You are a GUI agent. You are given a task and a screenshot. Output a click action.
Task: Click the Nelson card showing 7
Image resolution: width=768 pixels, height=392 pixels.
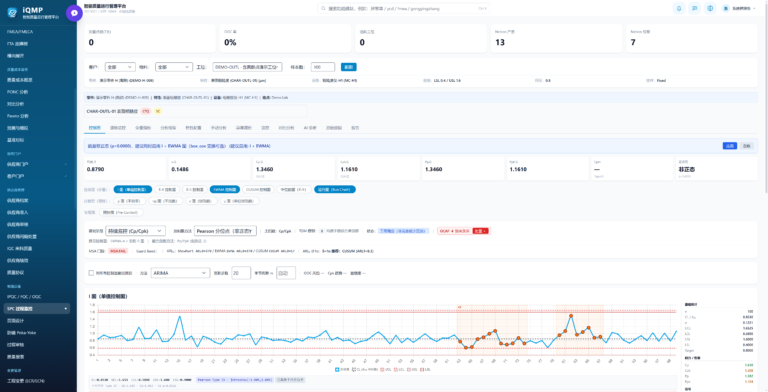click(x=692, y=39)
